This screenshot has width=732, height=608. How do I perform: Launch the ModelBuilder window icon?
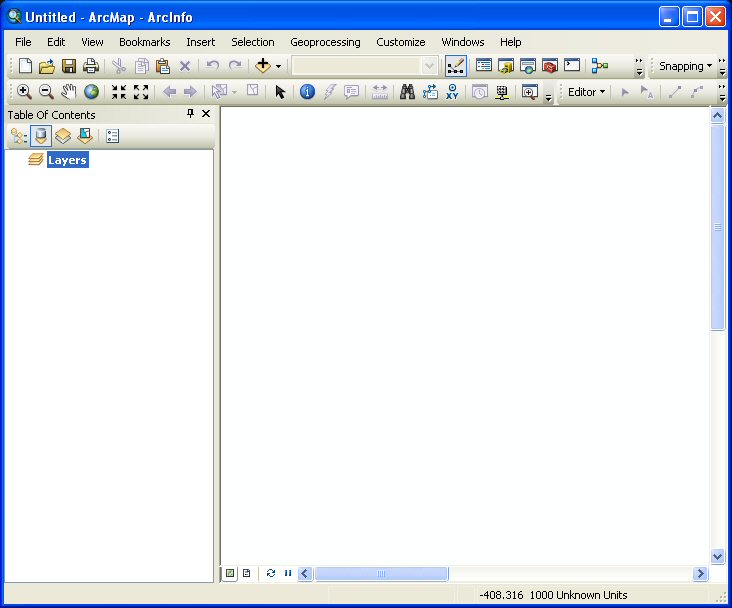(x=599, y=65)
